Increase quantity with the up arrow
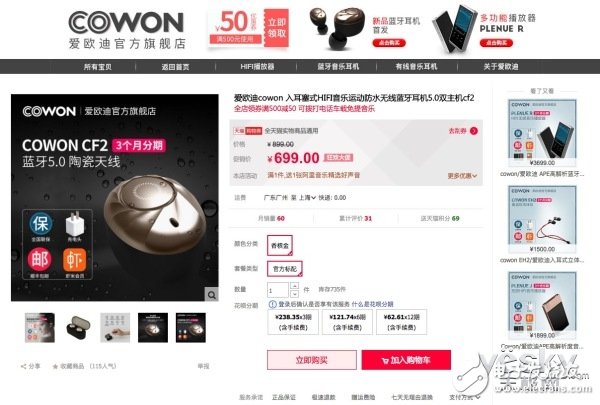Image resolution: width=600 pixels, height=405 pixels. point(294,286)
